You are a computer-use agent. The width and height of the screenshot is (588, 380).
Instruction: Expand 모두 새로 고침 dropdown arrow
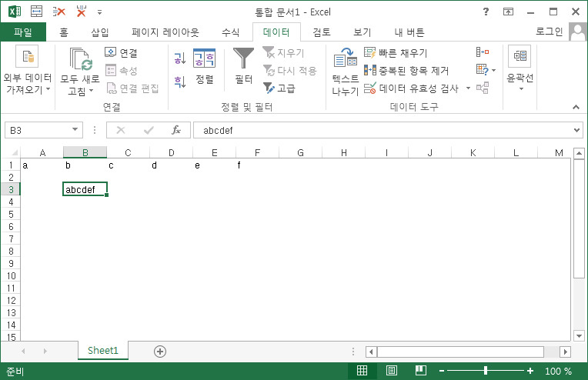tap(91, 91)
